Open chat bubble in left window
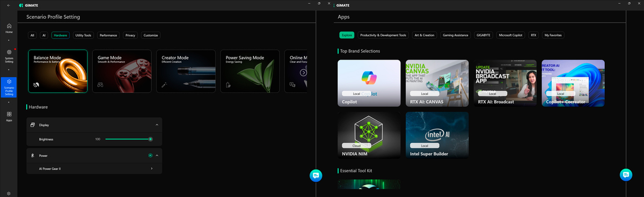644x197 pixels. tap(316, 175)
